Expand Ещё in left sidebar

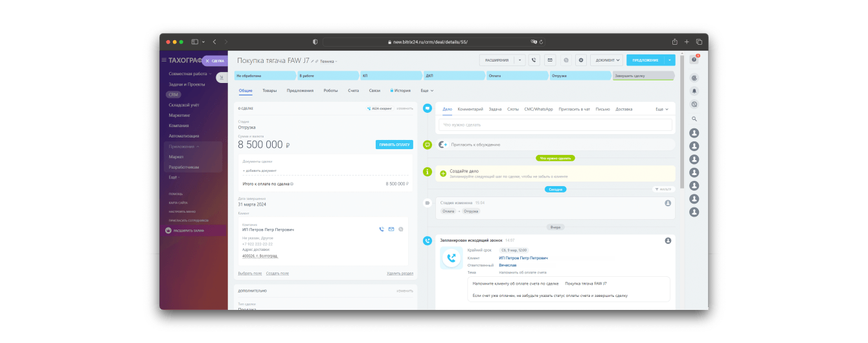pyautogui.click(x=174, y=177)
